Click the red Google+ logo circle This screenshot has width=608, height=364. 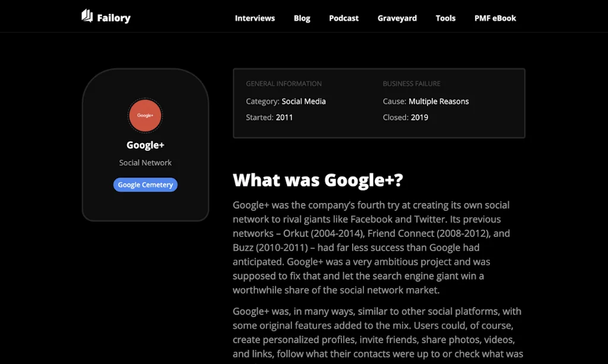pos(145,115)
